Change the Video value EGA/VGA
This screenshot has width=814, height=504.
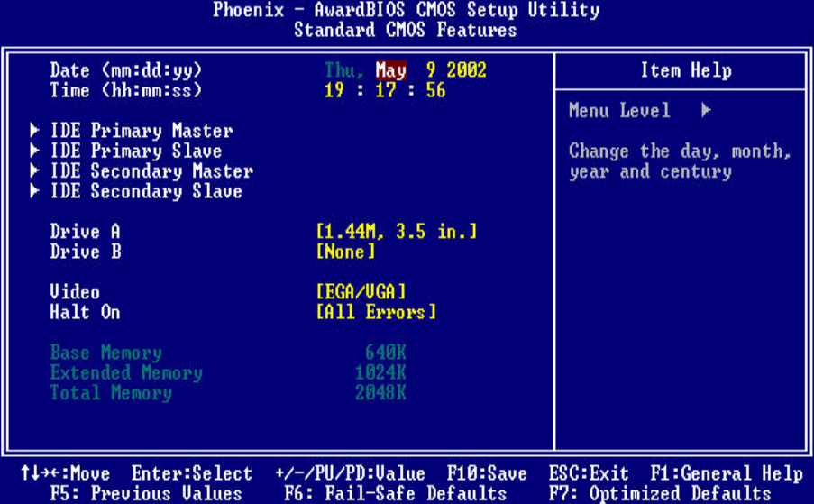[361, 292]
